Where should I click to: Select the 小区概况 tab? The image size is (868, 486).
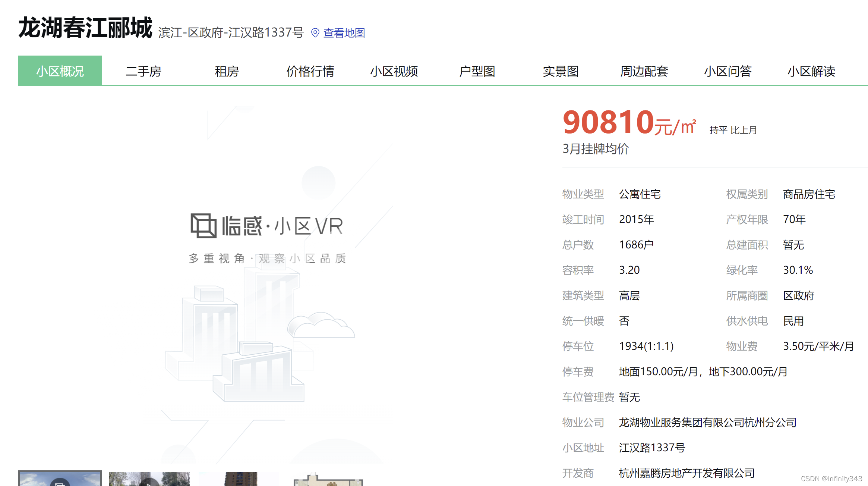tap(60, 71)
